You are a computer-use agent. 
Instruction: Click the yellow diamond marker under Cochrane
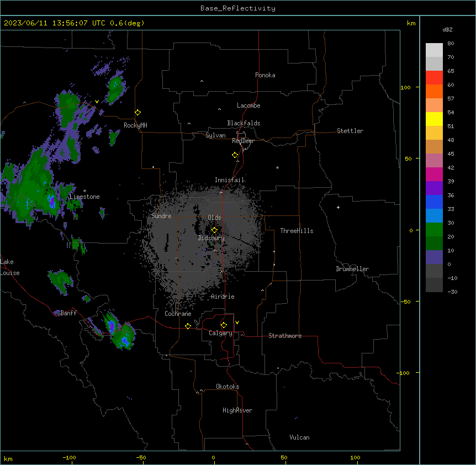coord(188,326)
